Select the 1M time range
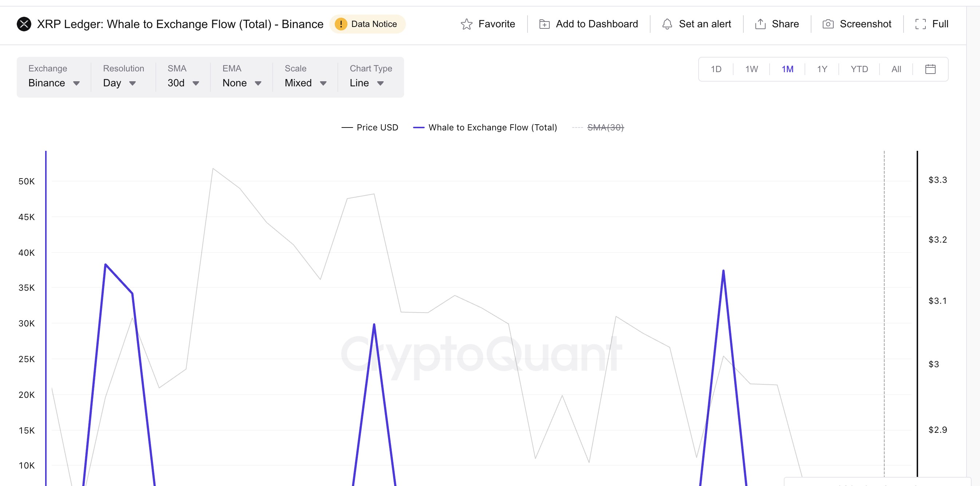The width and height of the screenshot is (980, 486). point(787,69)
